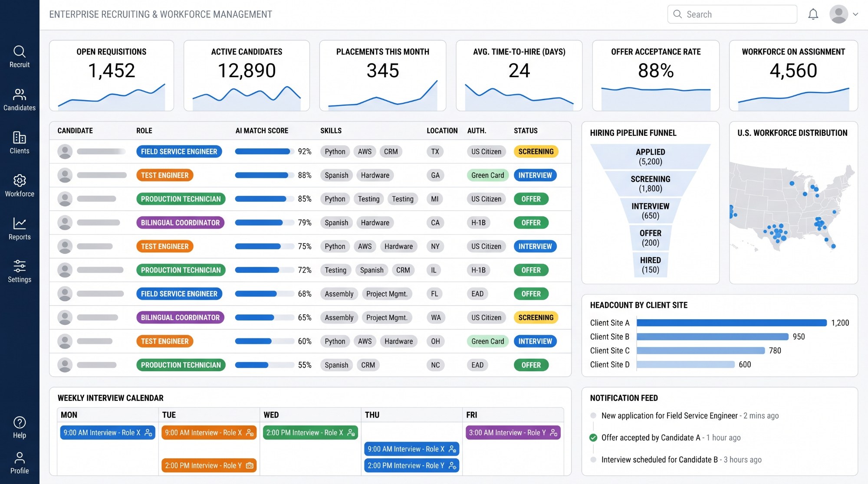
Task: Open Interview scheduled for Candidate B notification
Action: coord(681,460)
